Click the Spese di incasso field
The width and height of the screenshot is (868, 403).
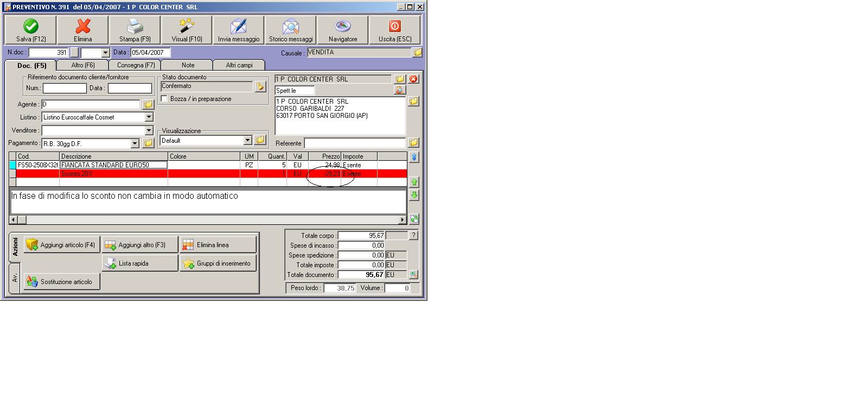(361, 245)
